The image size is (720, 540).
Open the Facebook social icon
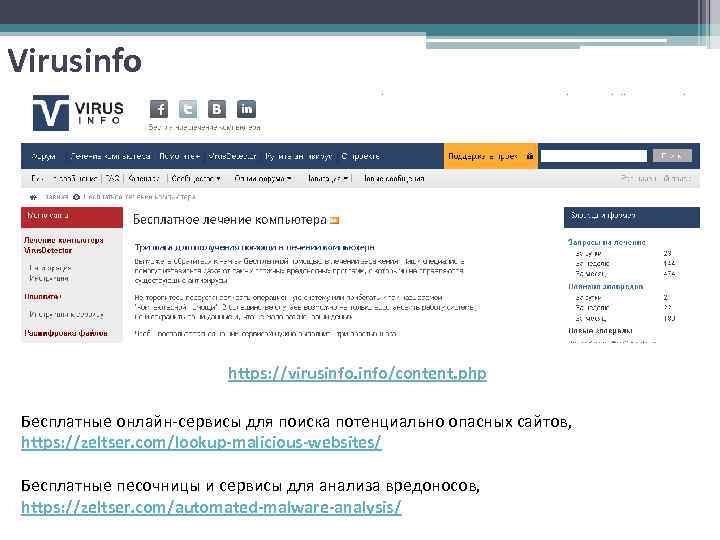click(x=159, y=109)
